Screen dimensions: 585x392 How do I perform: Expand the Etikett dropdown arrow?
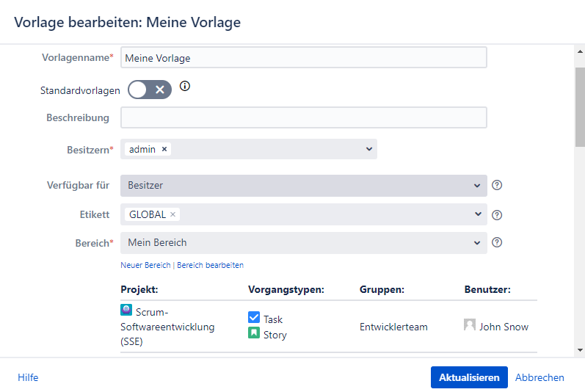(x=476, y=214)
